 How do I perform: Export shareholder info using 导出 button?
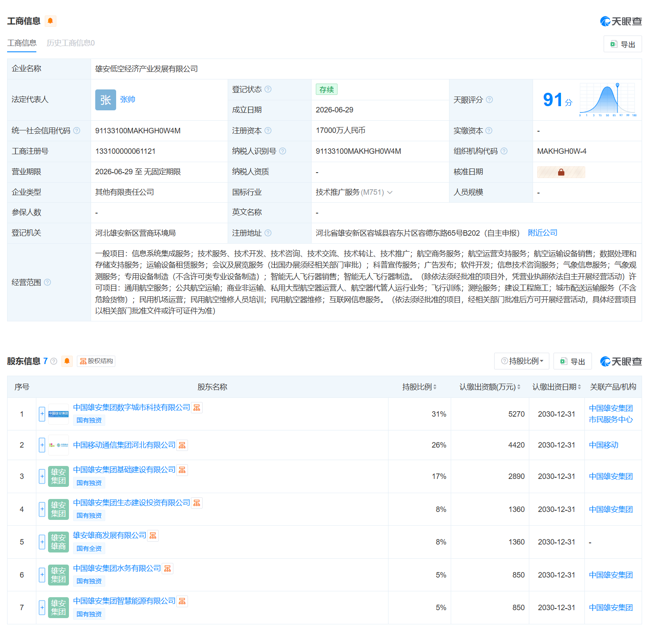point(573,361)
